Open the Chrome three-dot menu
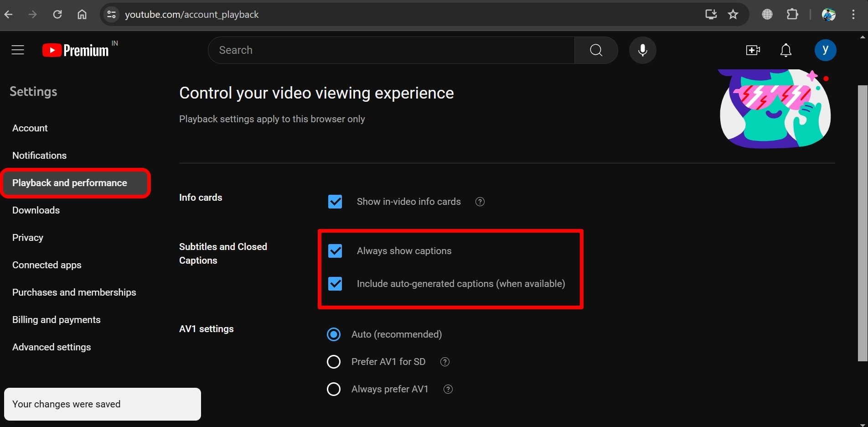868x427 pixels. [853, 15]
